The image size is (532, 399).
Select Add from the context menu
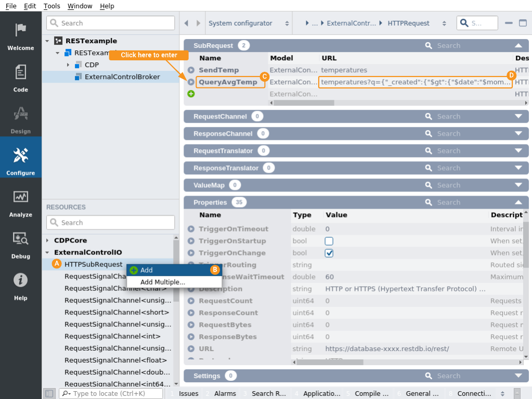(x=147, y=270)
